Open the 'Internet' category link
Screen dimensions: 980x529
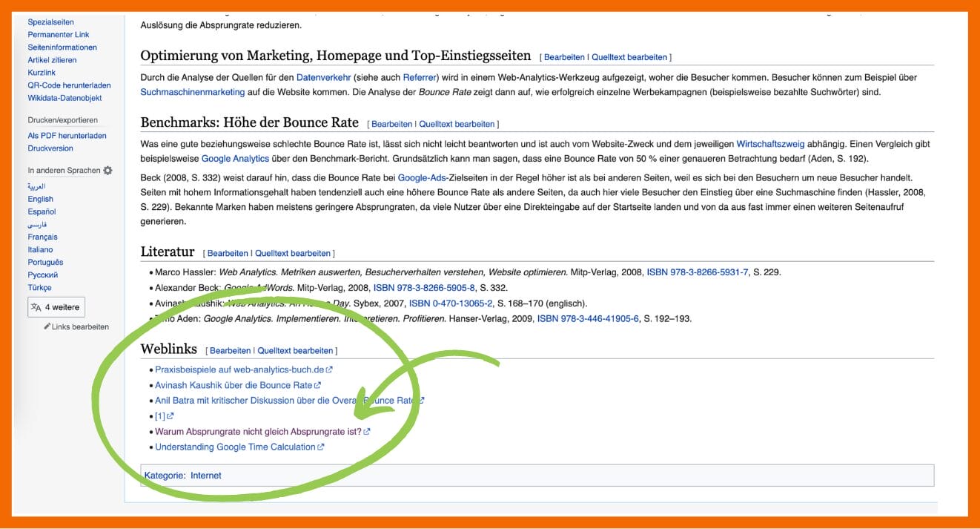click(x=205, y=476)
